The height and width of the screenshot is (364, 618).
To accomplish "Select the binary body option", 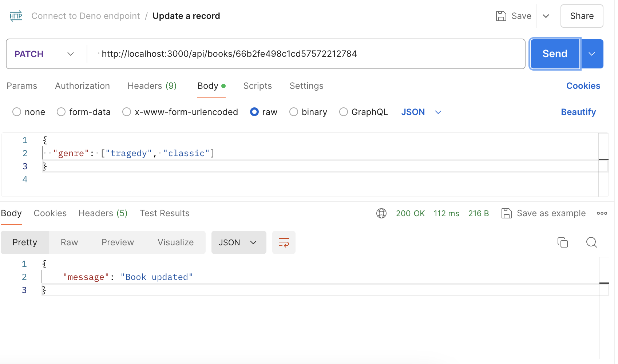I will tap(294, 112).
